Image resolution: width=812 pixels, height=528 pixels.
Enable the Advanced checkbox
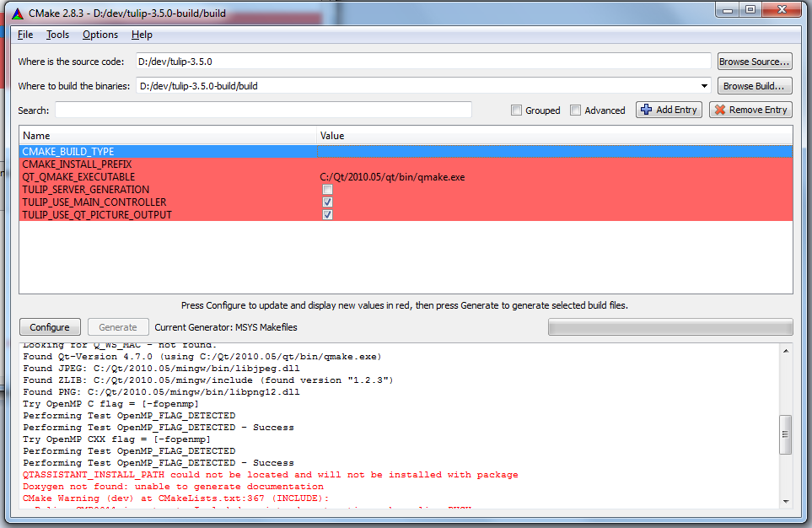(x=575, y=110)
